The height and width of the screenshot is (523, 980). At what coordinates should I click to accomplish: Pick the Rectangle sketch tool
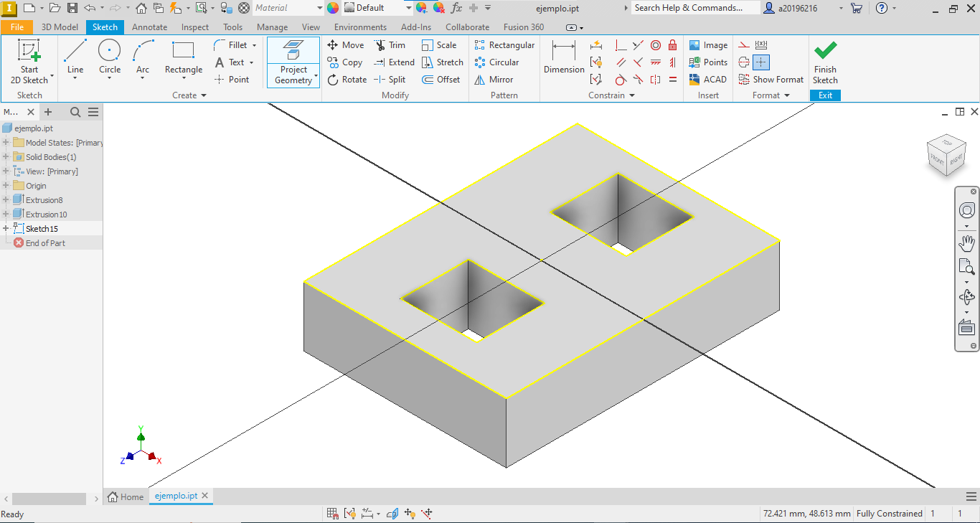point(184,58)
